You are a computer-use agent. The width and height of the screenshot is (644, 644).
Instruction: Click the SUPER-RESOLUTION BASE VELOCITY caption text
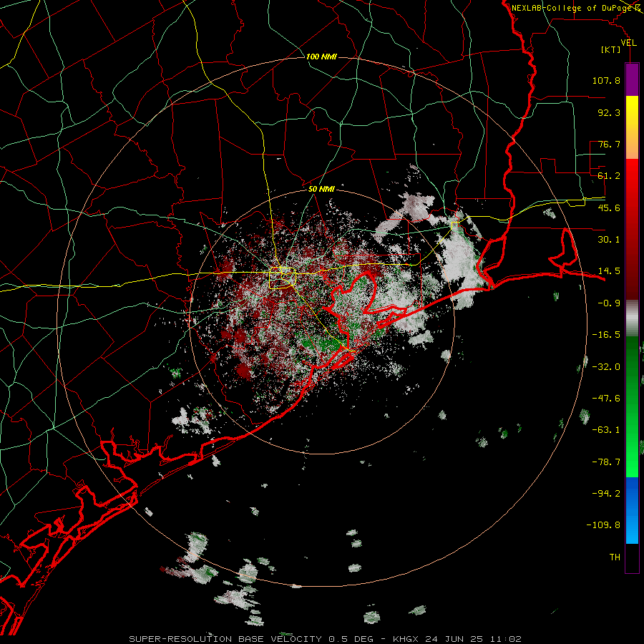click(x=227, y=639)
